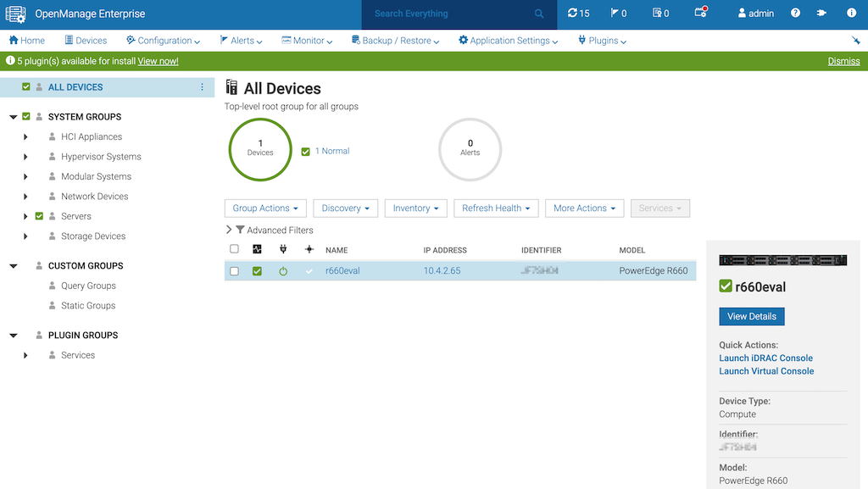Image resolution: width=868 pixels, height=489 pixels.
Task: Toggle the ALL DEVICES green checkbox
Action: tap(26, 86)
